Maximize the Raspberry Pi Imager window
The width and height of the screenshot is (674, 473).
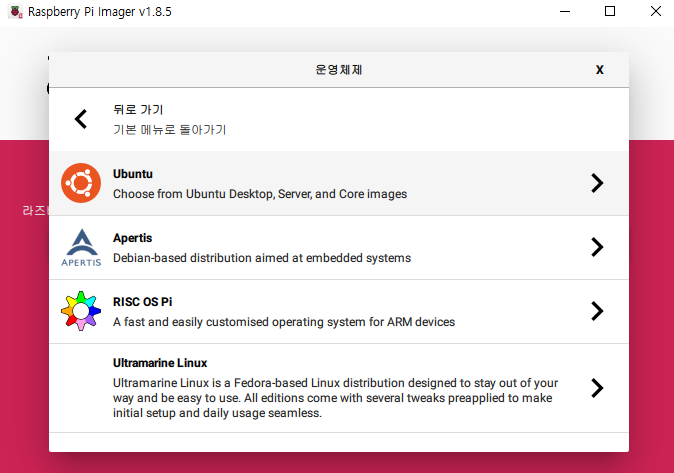pos(610,11)
